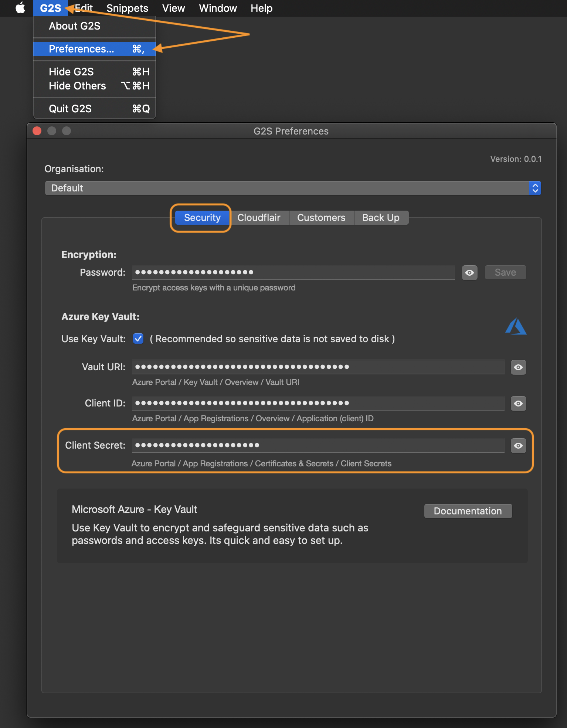Click the Client Secret field
The width and height of the screenshot is (567, 728).
point(318,445)
